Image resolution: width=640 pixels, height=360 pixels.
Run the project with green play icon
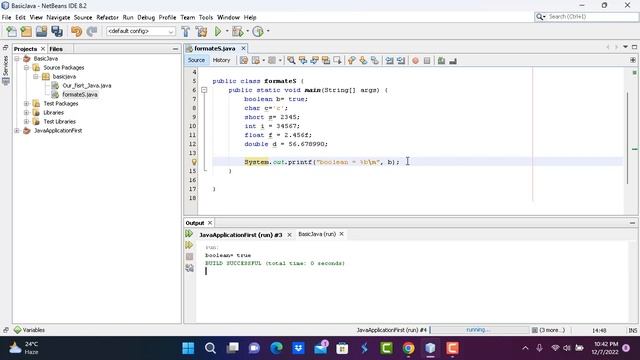tap(218, 31)
